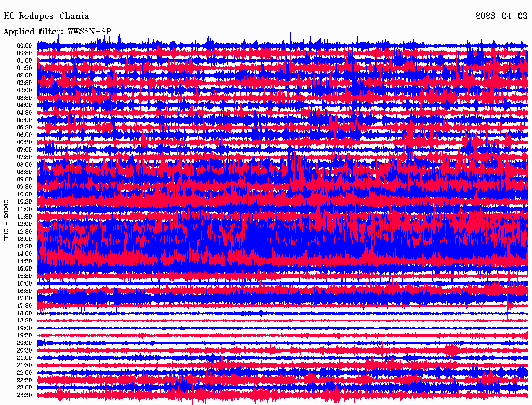Select the Applied filter WWSSN-SP text

pos(57,32)
